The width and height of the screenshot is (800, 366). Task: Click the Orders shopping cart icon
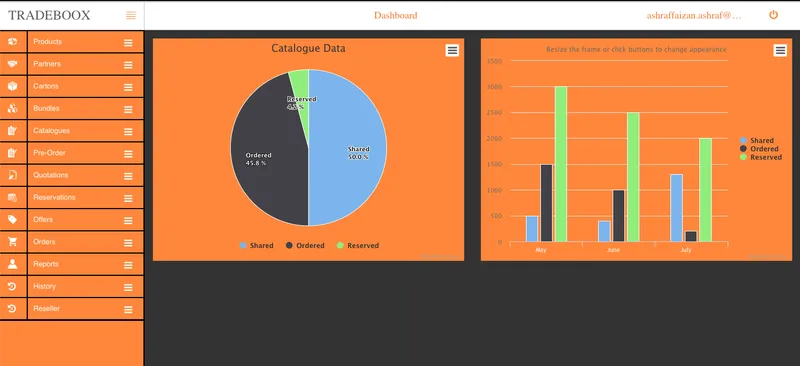[x=13, y=242]
